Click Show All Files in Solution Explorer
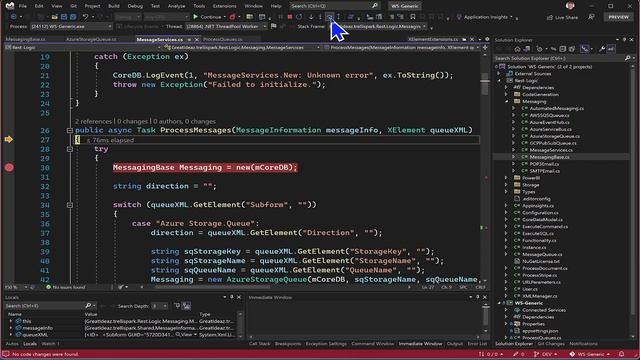 point(572,49)
